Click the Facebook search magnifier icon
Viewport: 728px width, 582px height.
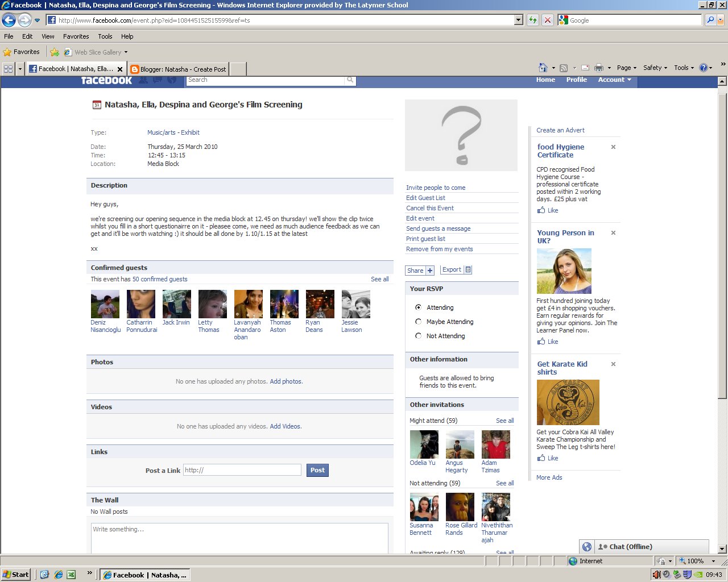coord(350,80)
